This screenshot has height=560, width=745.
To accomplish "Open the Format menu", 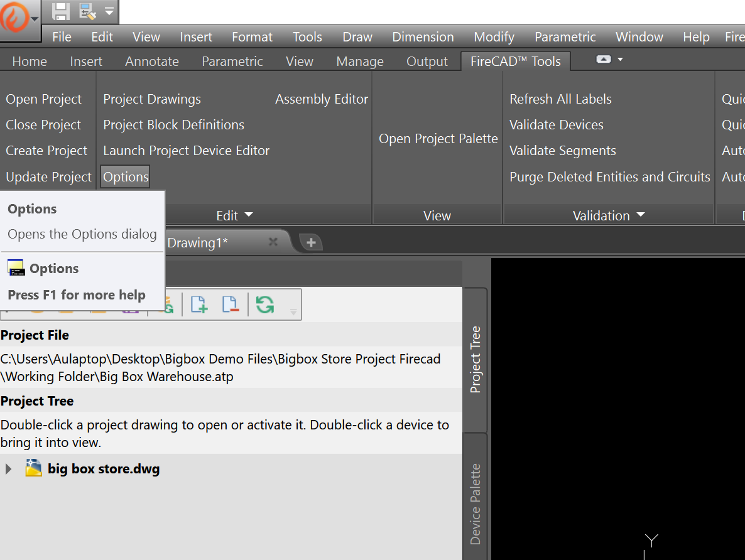I will (253, 36).
